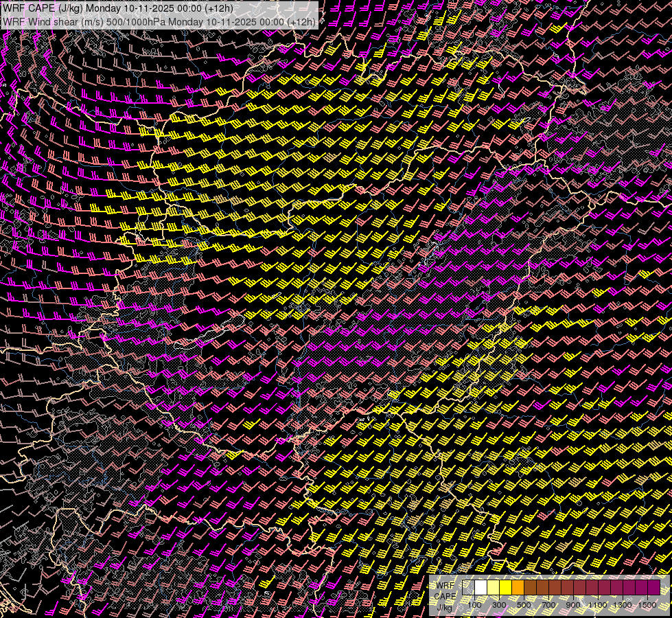Viewport: 672px width, 618px height.
Task: Click the 700 legend tick label
Action: pos(548,605)
